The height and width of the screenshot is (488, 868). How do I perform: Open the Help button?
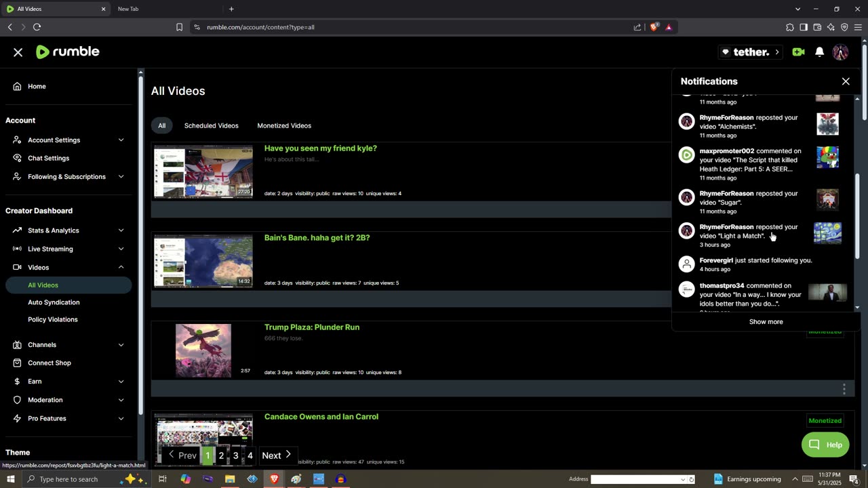[825, 445]
